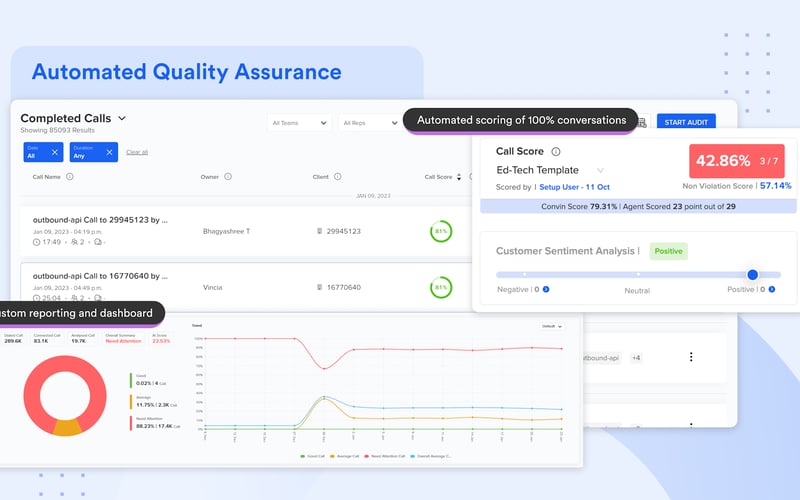
Task: Click owner name Bhagyashree T
Action: (x=227, y=231)
